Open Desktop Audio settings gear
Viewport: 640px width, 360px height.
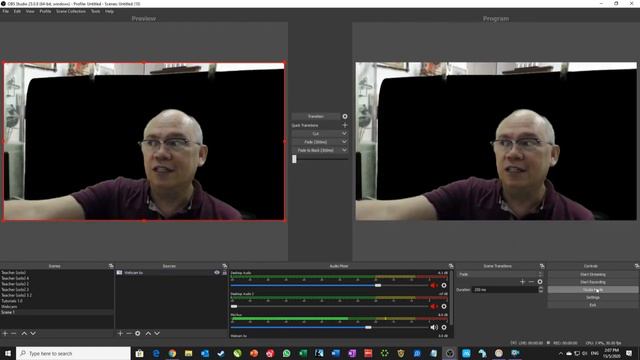click(444, 286)
